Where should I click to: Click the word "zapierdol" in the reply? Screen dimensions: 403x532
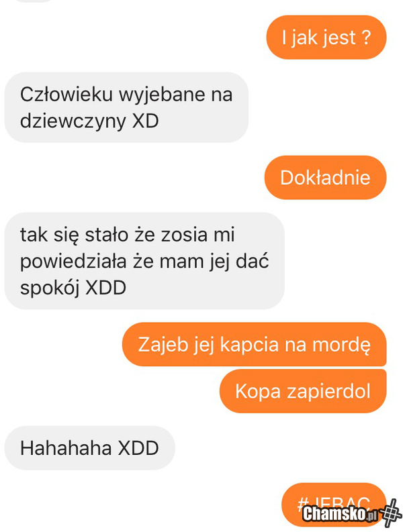click(x=328, y=392)
